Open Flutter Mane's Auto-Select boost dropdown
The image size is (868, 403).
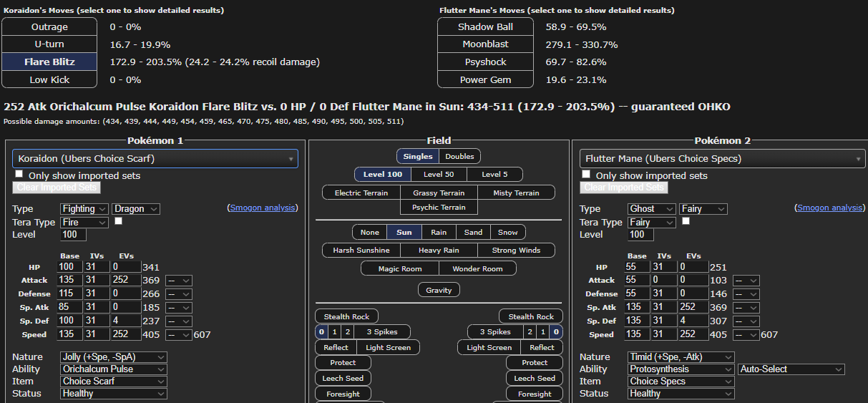click(791, 369)
